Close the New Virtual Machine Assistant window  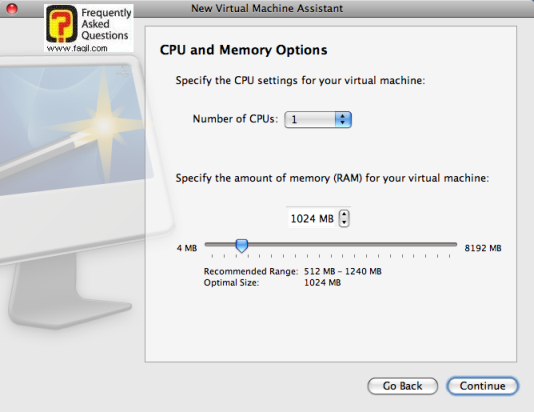click(12, 9)
